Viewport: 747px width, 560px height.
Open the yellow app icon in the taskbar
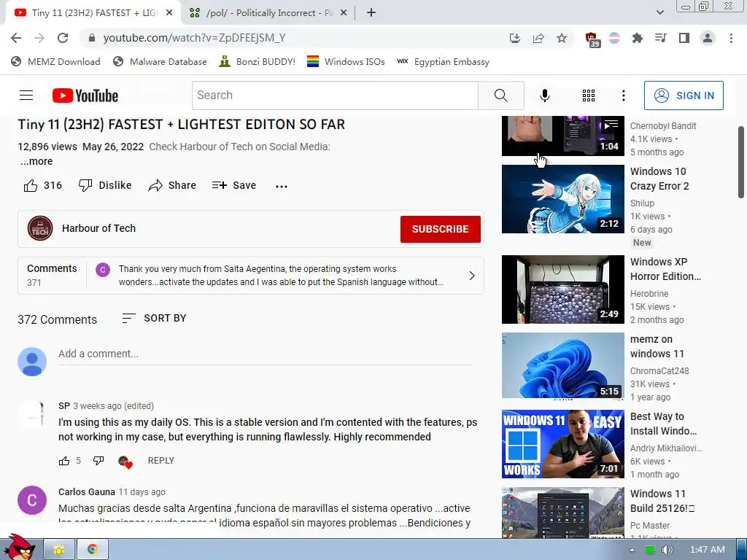(x=59, y=550)
